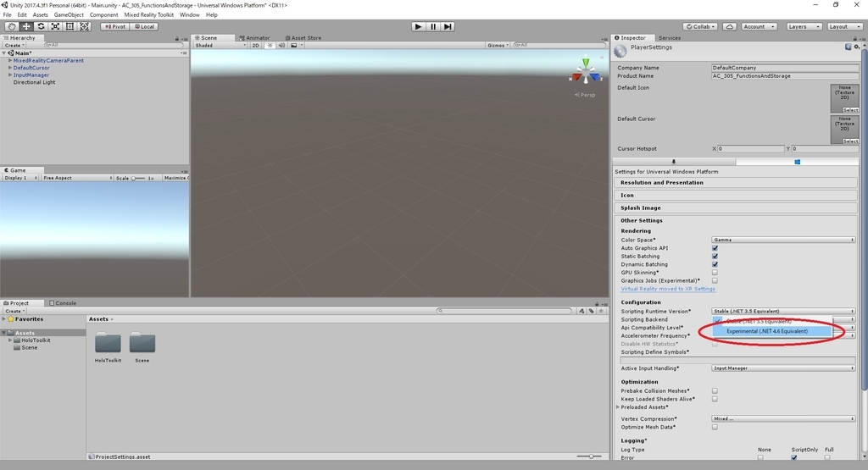
Task: Enable GPU Skinning checkbox
Action: point(715,273)
